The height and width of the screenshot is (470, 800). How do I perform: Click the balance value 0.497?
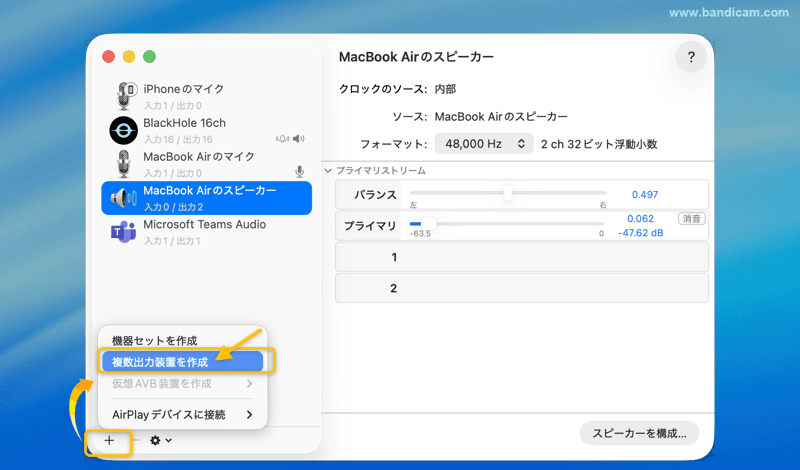click(x=645, y=194)
